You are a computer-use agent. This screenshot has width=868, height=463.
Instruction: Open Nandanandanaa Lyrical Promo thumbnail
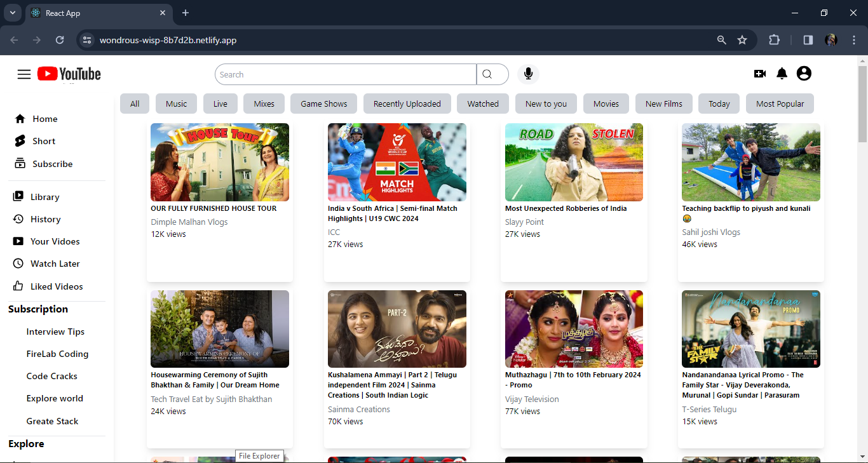(x=751, y=329)
